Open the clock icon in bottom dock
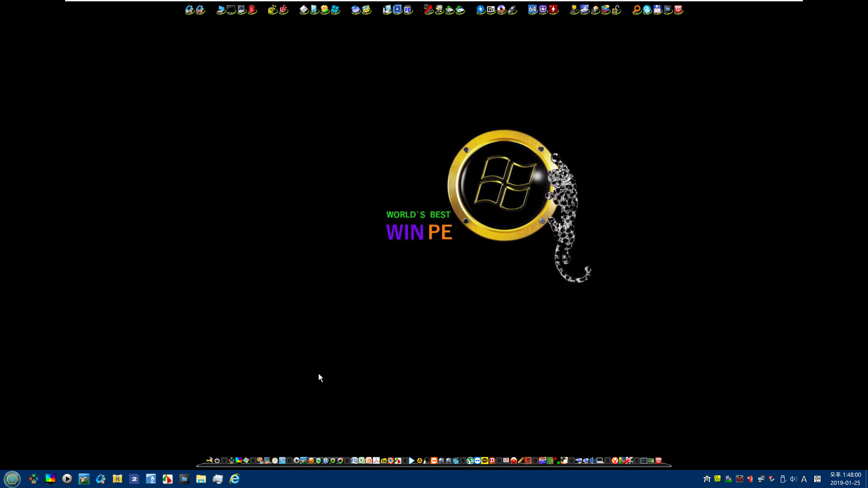This screenshot has width=868, height=488. [x=275, y=460]
